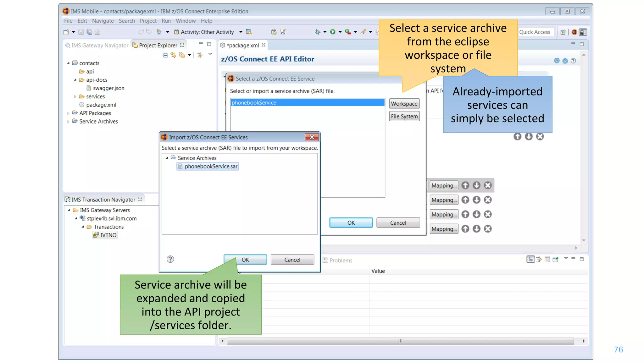The width and height of the screenshot is (644, 362).
Task: Open the Debug dropdown arrow
Action: [325, 32]
